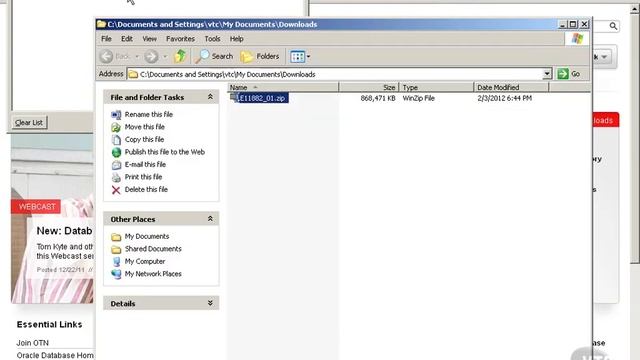Click the Copy this file link

pos(144,139)
